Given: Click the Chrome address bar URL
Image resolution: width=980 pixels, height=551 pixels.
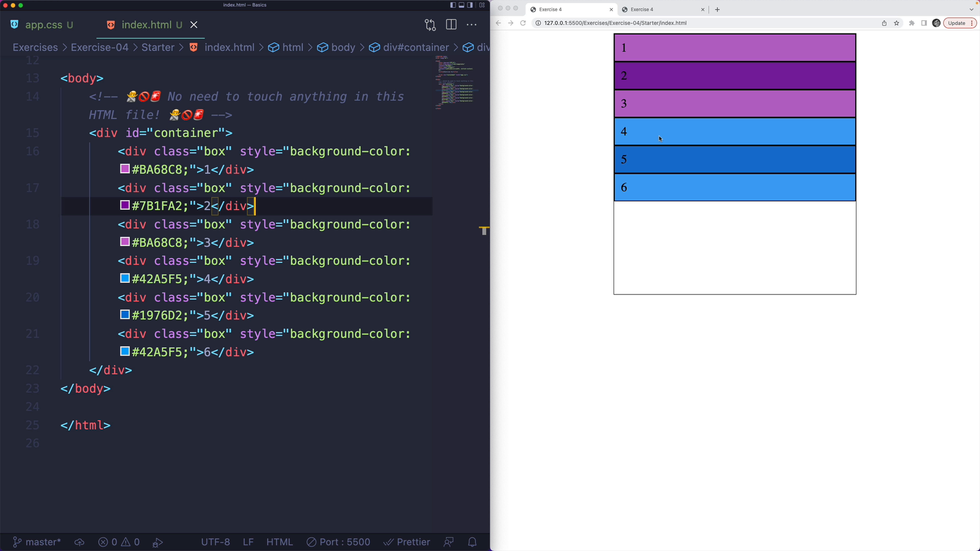Looking at the screenshot, I should pos(615,23).
